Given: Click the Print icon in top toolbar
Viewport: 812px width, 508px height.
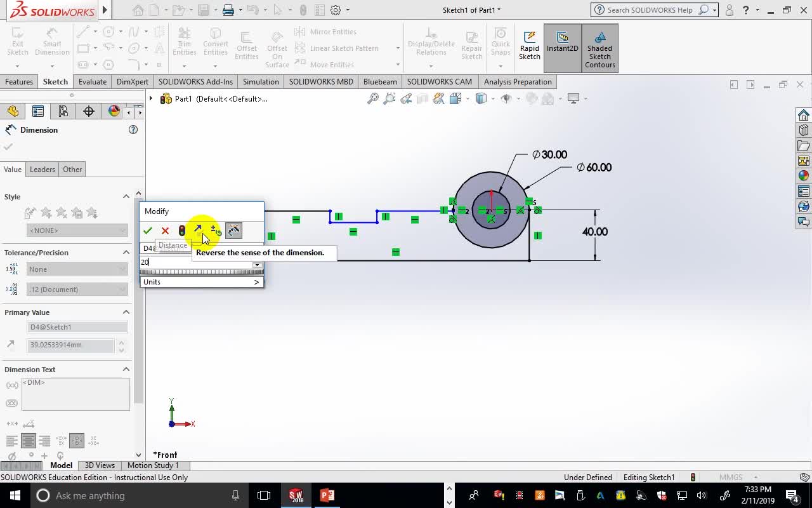Looking at the screenshot, I should tap(228, 10).
